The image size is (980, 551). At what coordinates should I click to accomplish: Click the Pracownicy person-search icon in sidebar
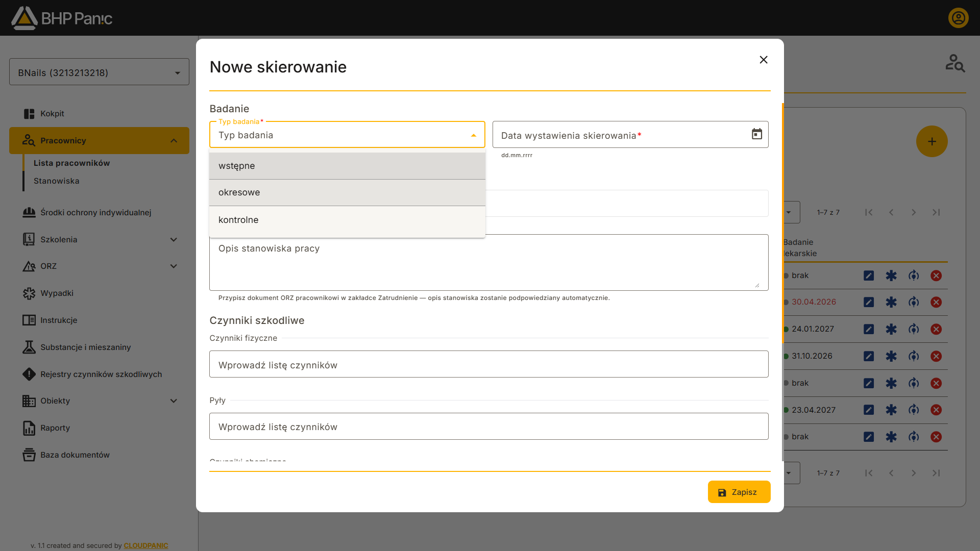click(x=29, y=140)
